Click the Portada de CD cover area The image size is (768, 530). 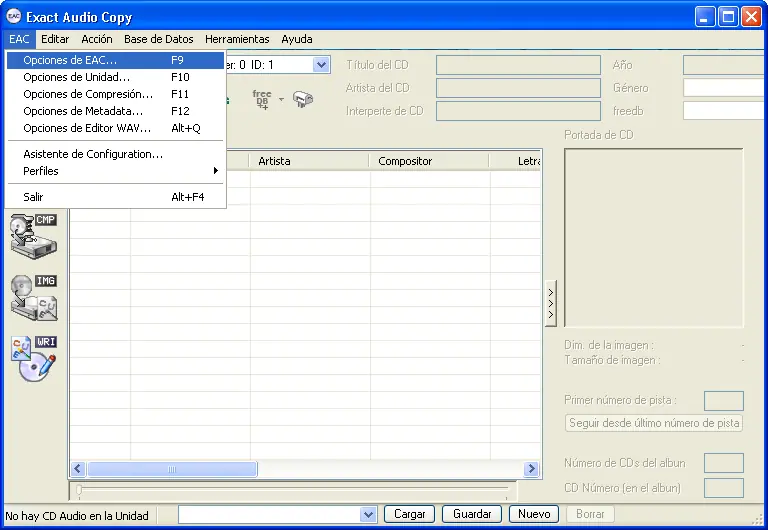[654, 238]
